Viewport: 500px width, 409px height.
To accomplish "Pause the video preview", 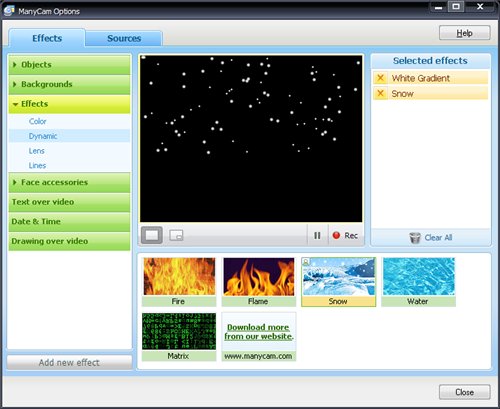I will (317, 236).
